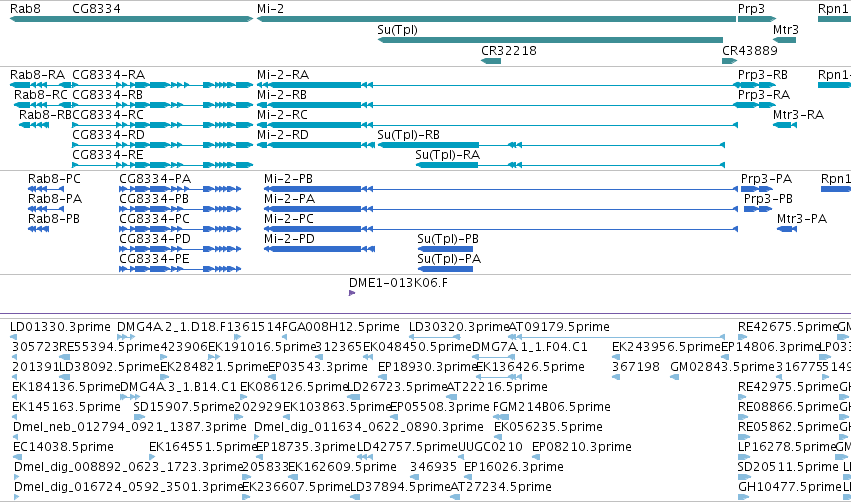Screen dimensions: 851x502
Task: Open transcript Mi-2-RB
Action: click(496, 105)
